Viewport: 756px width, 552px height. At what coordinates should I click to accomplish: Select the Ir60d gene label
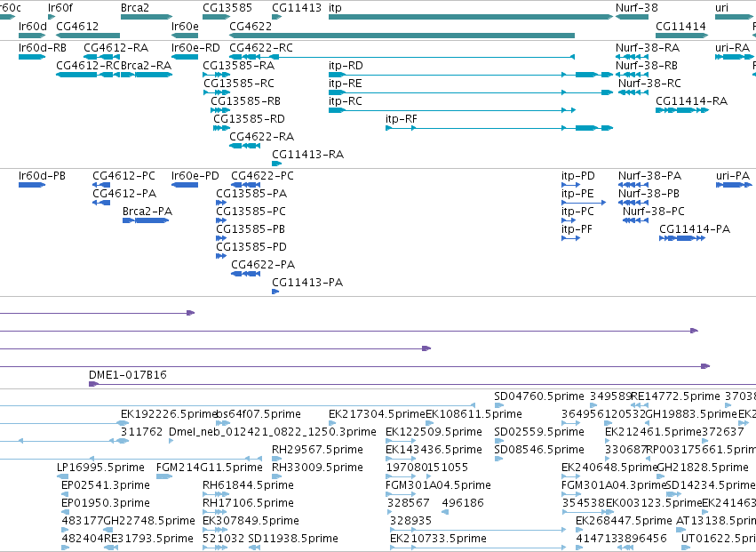point(33,26)
